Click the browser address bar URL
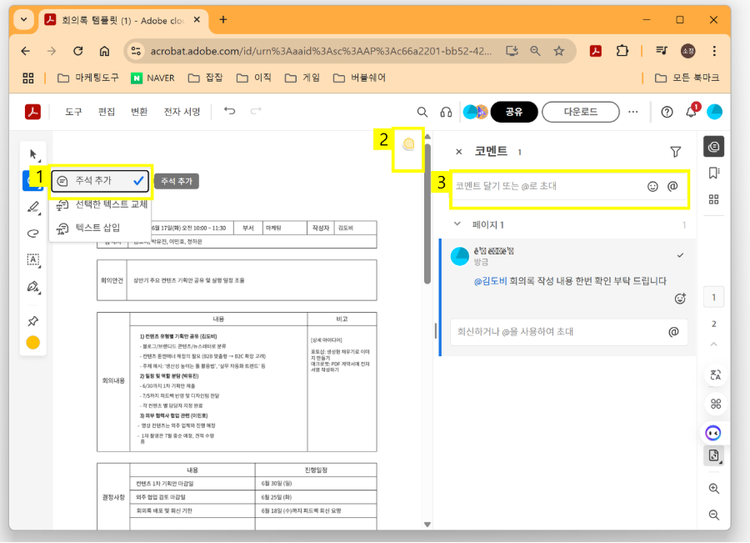 (x=320, y=51)
